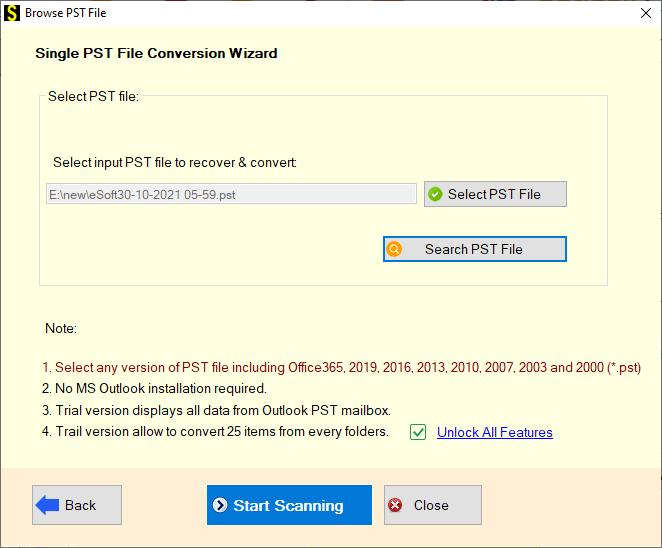Click the Browse PST File title bar text

click(65, 13)
